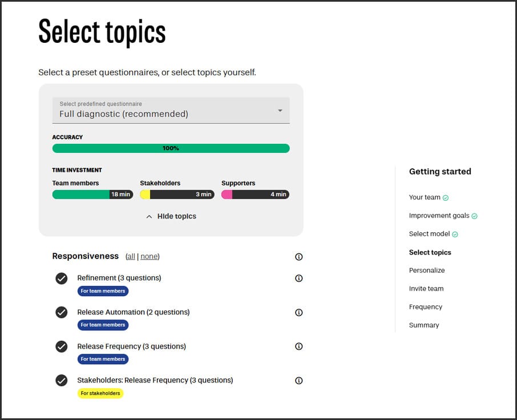This screenshot has height=420, width=517.
Task: Click checkmark icon beside Select model
Action: [455, 235]
